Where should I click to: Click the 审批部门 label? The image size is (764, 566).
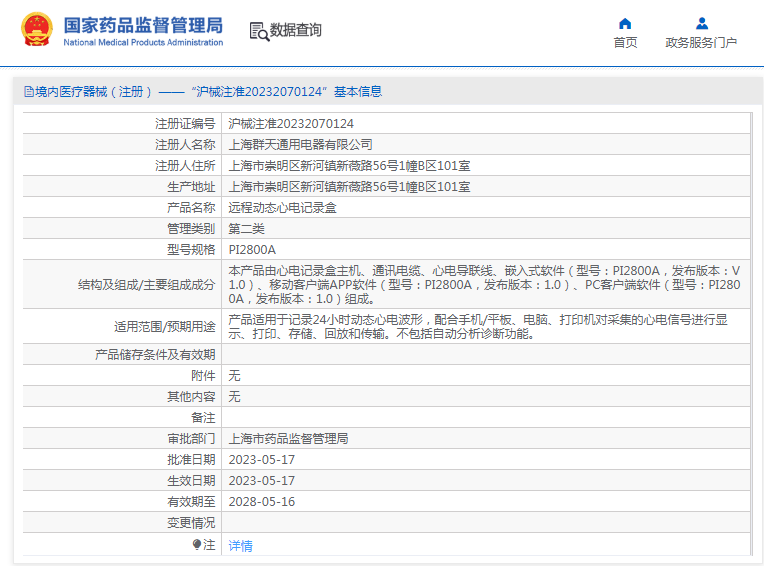pyautogui.click(x=191, y=438)
